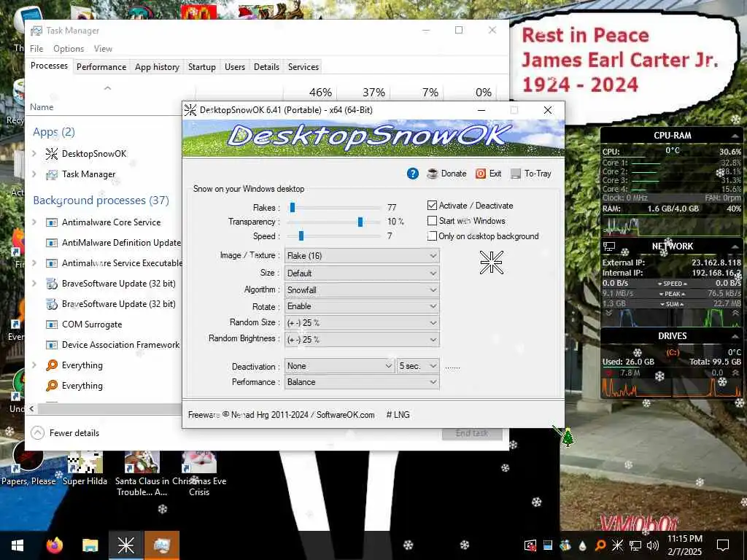Click the # LNG language button

coord(398,415)
